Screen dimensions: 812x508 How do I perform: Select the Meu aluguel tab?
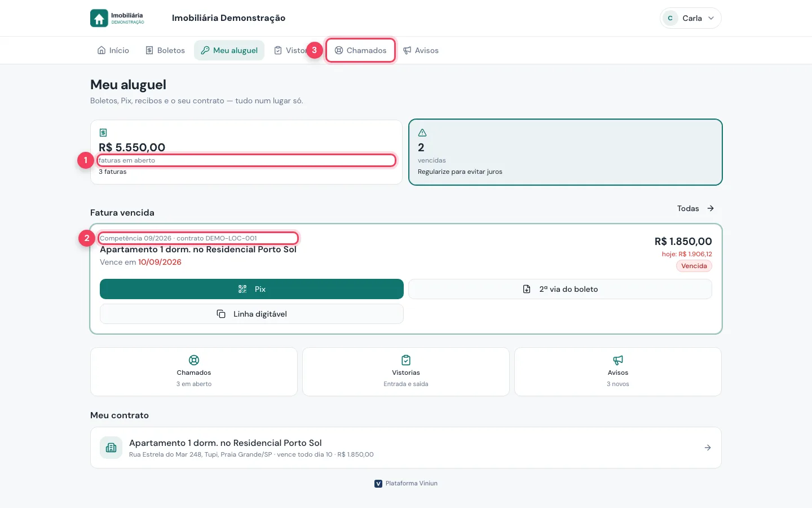click(230, 50)
